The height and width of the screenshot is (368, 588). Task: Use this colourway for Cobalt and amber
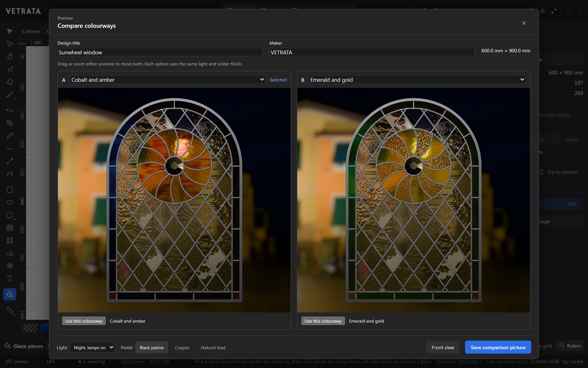click(84, 321)
